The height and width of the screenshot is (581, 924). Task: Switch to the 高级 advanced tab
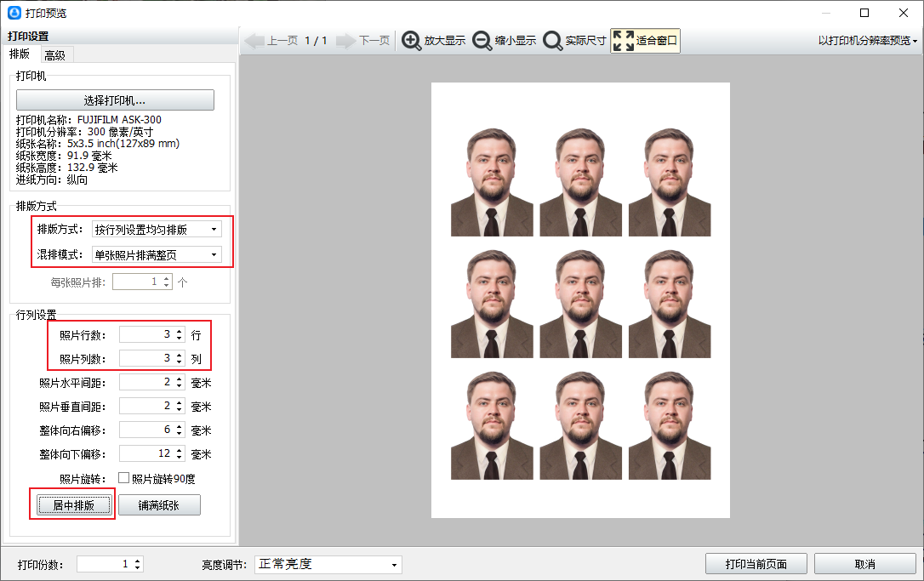[x=54, y=55]
